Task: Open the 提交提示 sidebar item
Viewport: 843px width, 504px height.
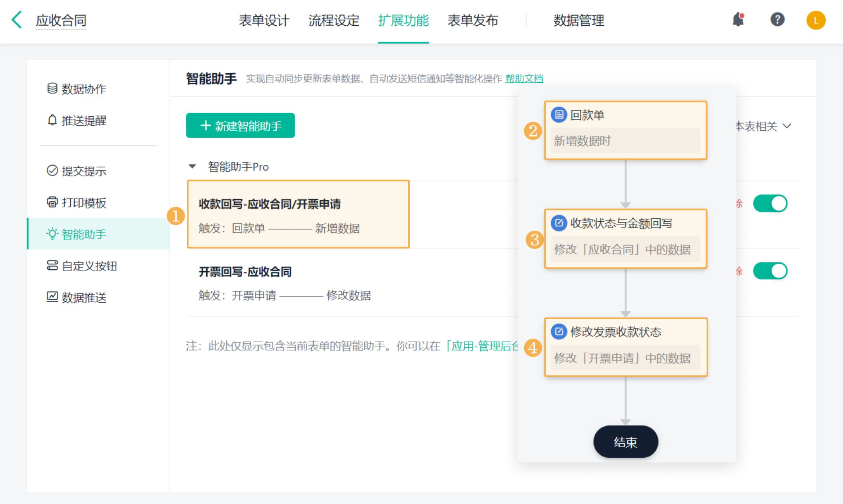Action: tap(77, 171)
